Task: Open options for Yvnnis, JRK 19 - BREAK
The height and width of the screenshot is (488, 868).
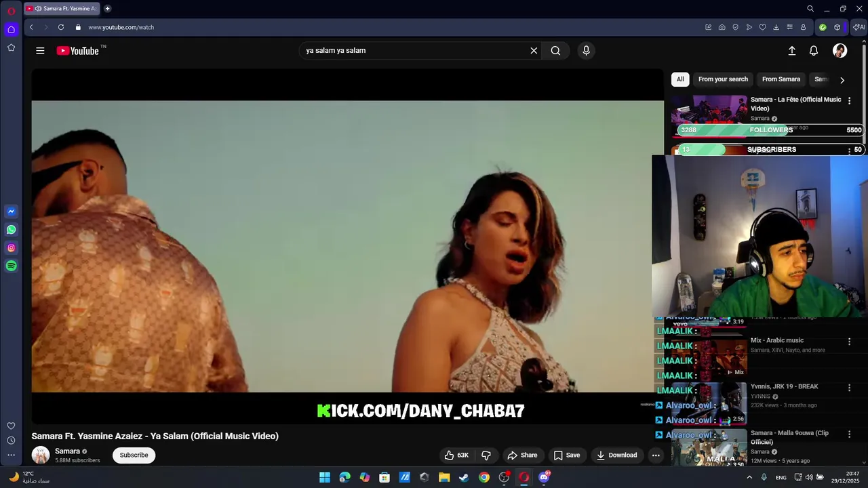Action: pos(849,388)
